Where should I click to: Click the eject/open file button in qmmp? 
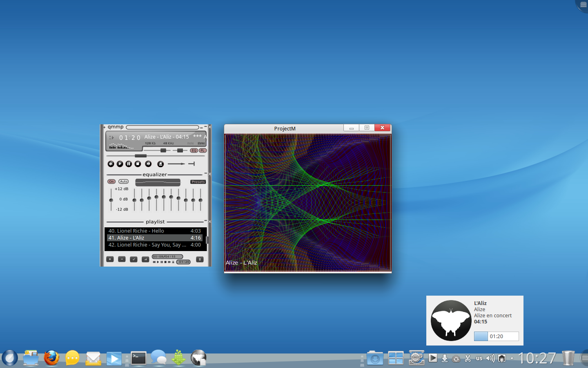tap(160, 164)
